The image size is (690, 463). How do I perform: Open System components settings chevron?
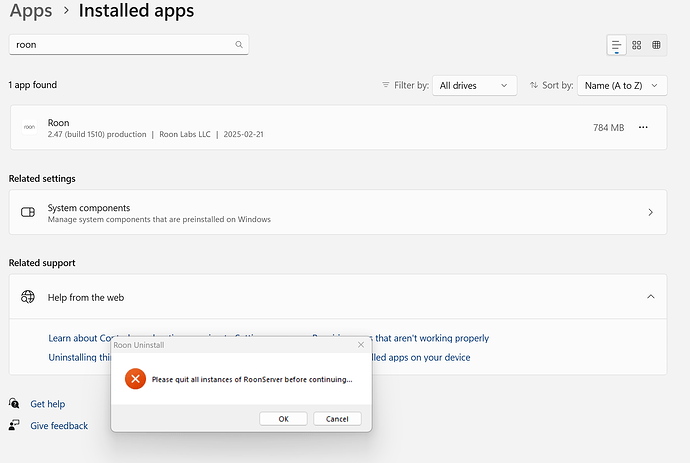coord(650,212)
